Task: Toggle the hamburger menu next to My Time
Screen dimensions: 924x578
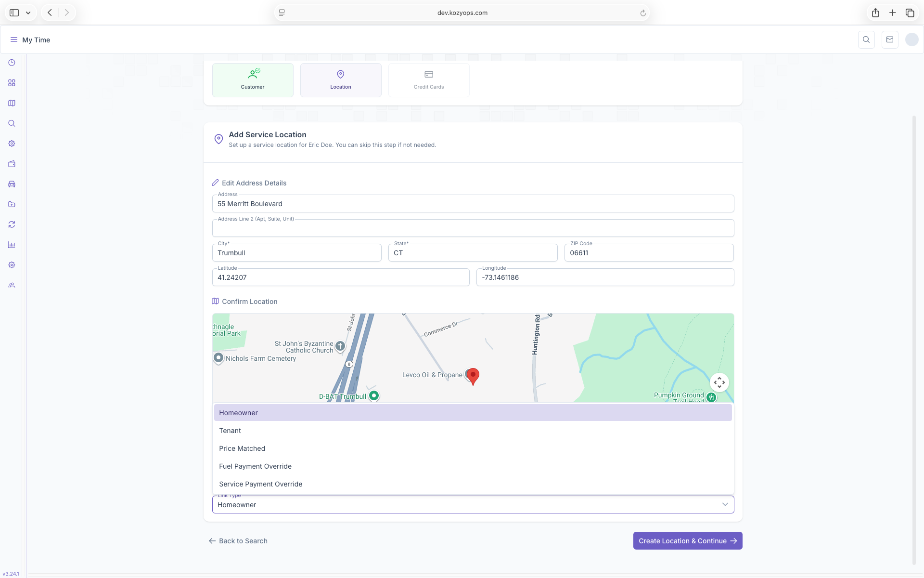Action: click(x=13, y=40)
